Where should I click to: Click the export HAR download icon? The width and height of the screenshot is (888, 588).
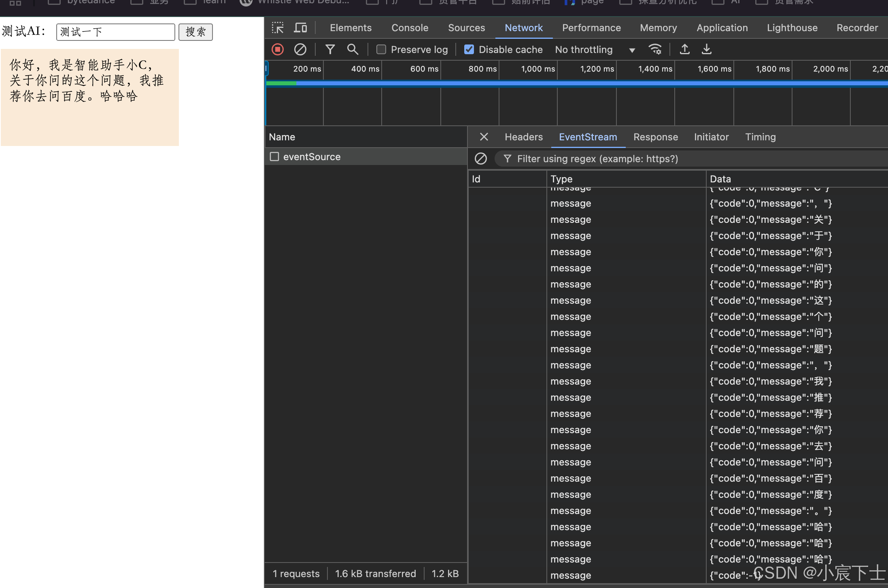[x=706, y=49]
